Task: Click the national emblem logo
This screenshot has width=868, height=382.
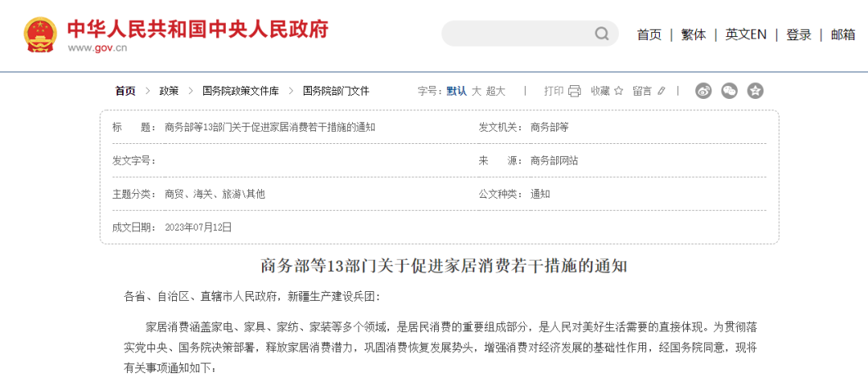Action: pyautogui.click(x=40, y=35)
